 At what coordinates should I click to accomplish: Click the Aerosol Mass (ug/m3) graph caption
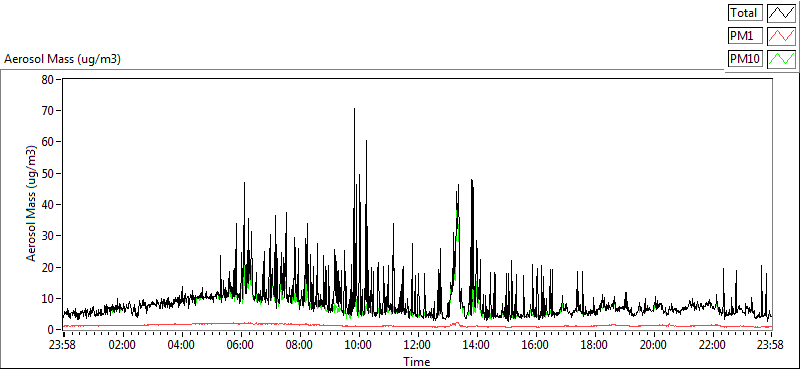point(62,59)
